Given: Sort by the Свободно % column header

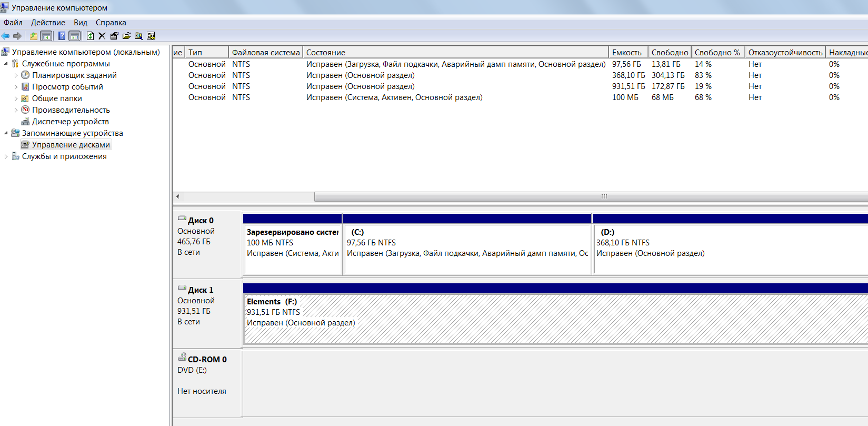Looking at the screenshot, I should [717, 52].
